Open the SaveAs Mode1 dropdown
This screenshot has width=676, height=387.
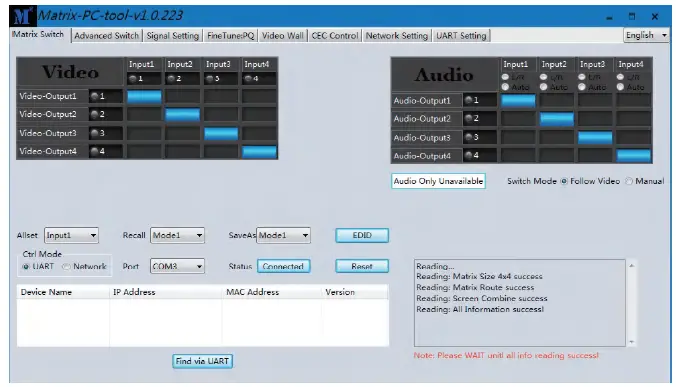pos(283,235)
